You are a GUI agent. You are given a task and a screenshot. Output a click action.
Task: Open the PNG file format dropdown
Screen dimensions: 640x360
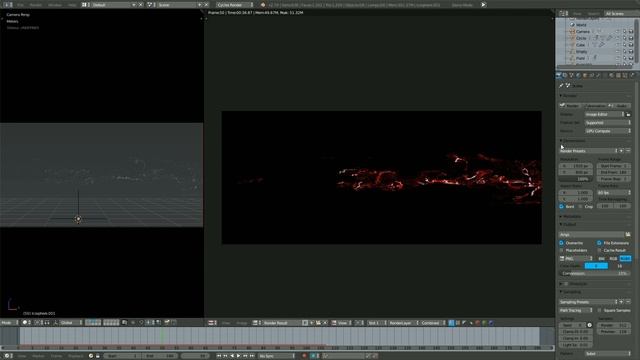coord(576,258)
